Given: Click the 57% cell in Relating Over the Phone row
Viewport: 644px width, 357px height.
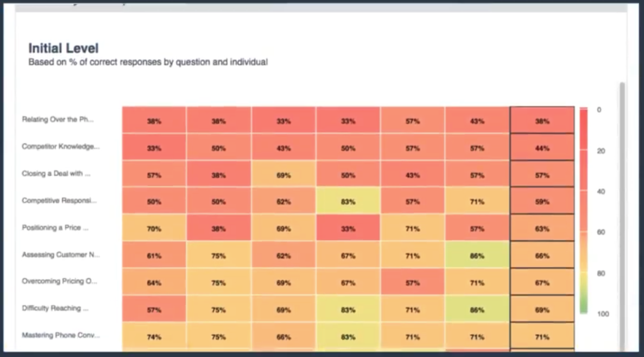Looking at the screenshot, I should (412, 121).
